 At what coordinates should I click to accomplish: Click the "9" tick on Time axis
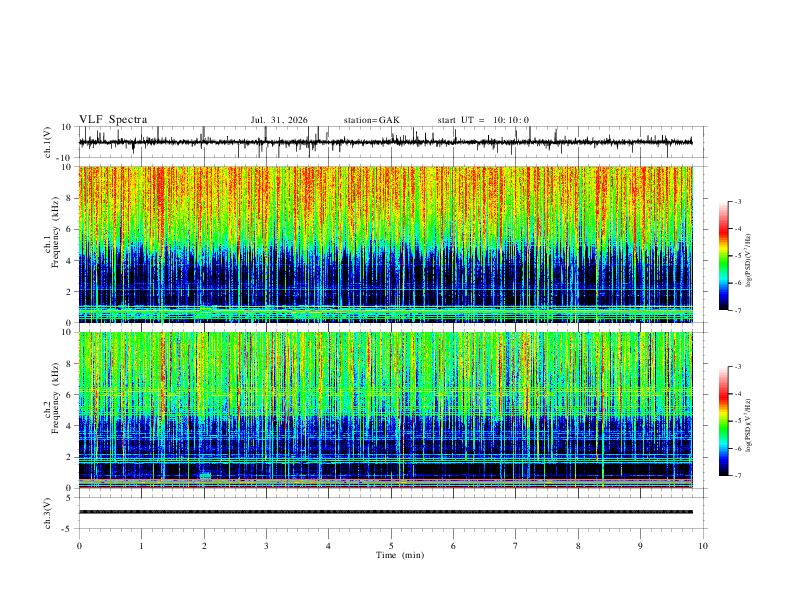click(x=640, y=546)
